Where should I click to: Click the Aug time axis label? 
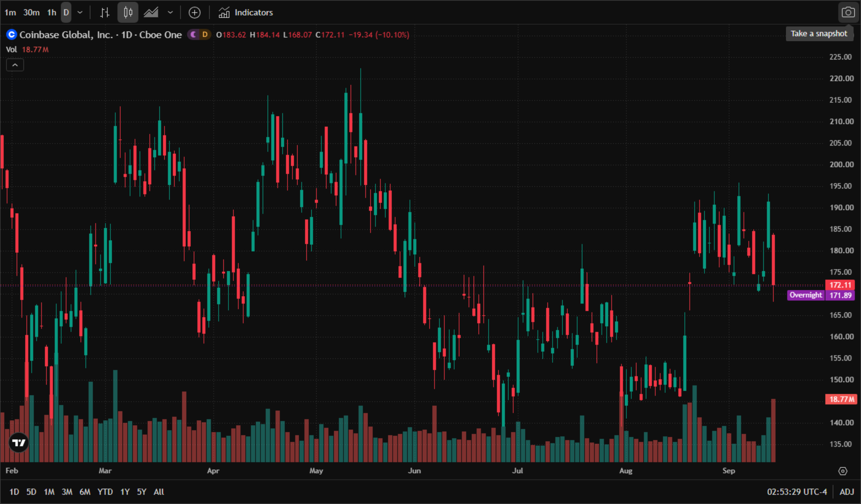(x=625, y=471)
